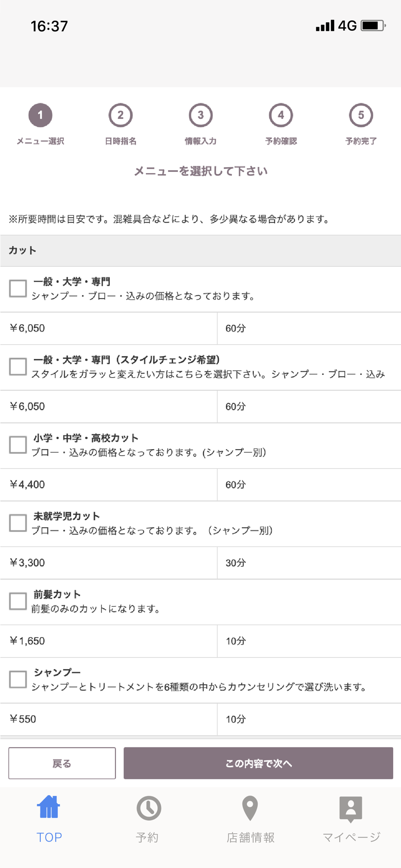Check the 一般・大学・専門 cut checkbox
Viewport: 401px width, 868px height.
pos(18,288)
